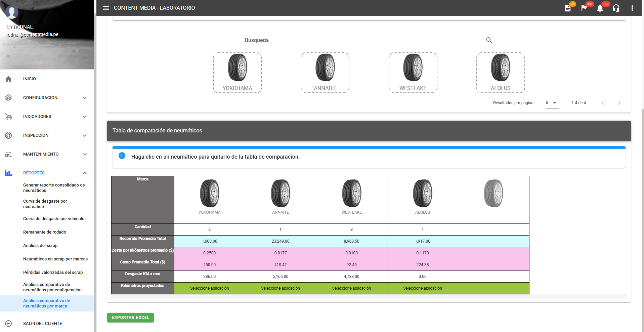Click the exit icon beside Salir del cliente
This screenshot has height=332, width=644.
[x=9, y=324]
